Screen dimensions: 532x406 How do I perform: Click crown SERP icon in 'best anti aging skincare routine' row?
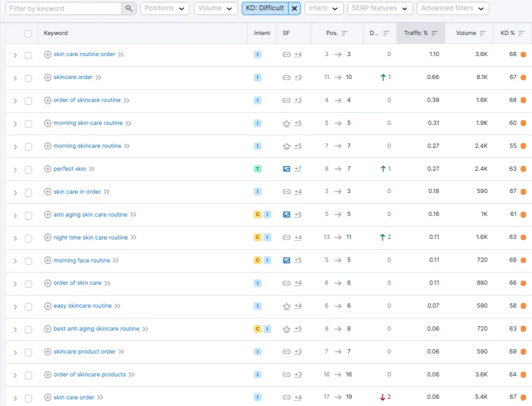click(x=286, y=329)
